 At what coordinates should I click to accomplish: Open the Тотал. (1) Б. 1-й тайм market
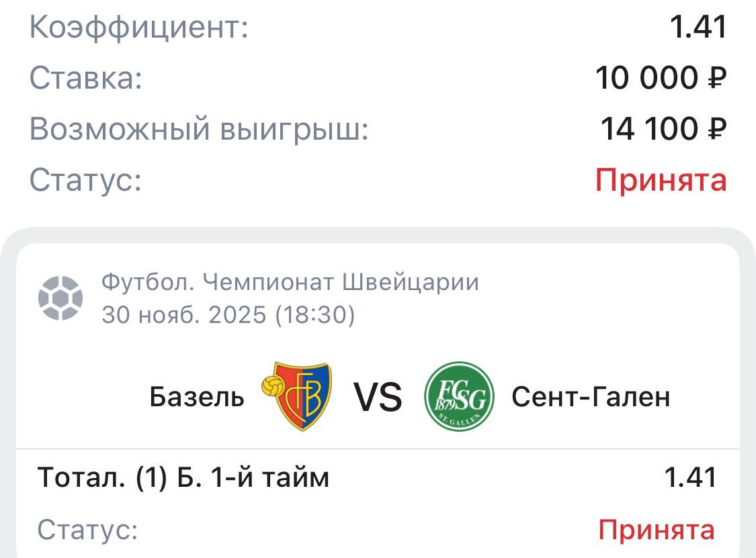(183, 478)
